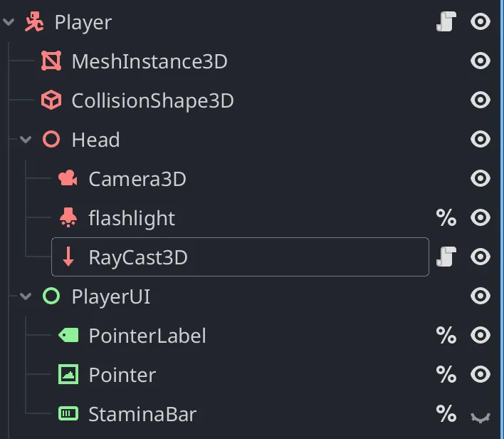Show the hidden StaminaBar node
This screenshot has width=504, height=439.
click(481, 415)
